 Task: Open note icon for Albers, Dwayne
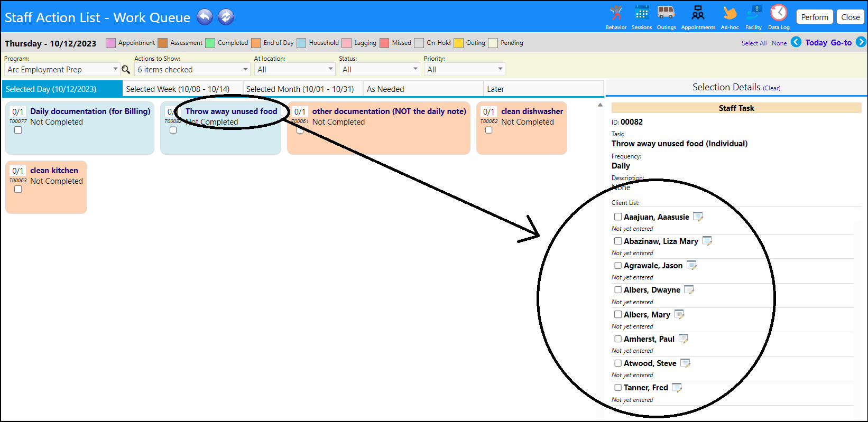pos(689,289)
